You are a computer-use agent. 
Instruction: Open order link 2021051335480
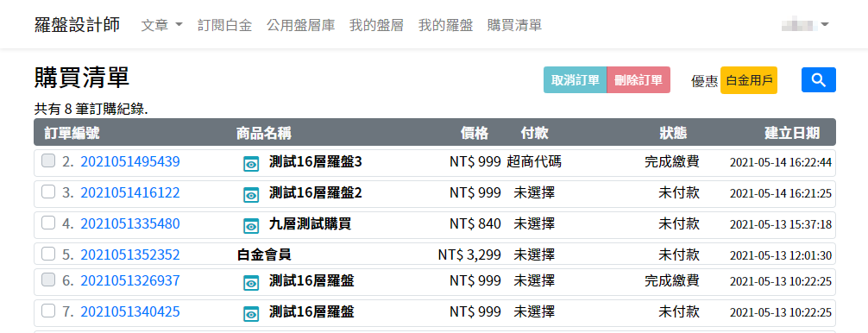[x=130, y=223]
